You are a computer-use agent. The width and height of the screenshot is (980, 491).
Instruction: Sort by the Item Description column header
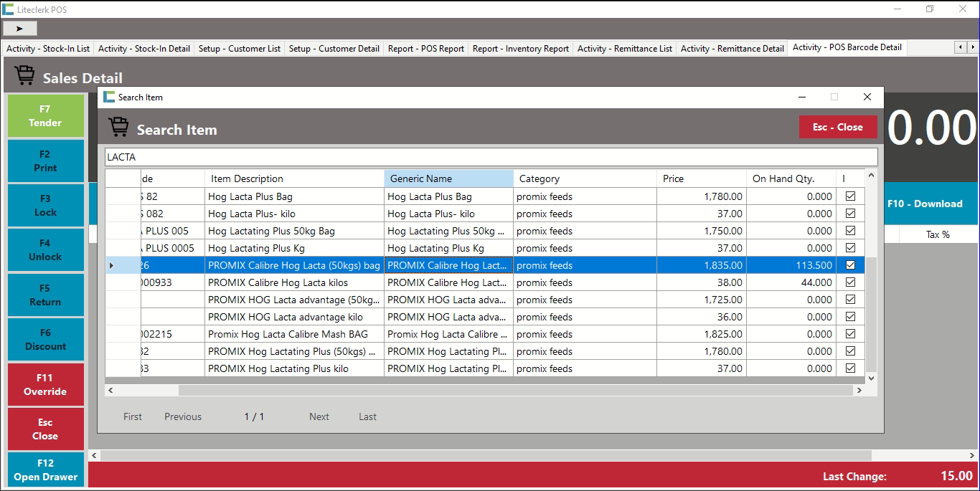coord(294,178)
